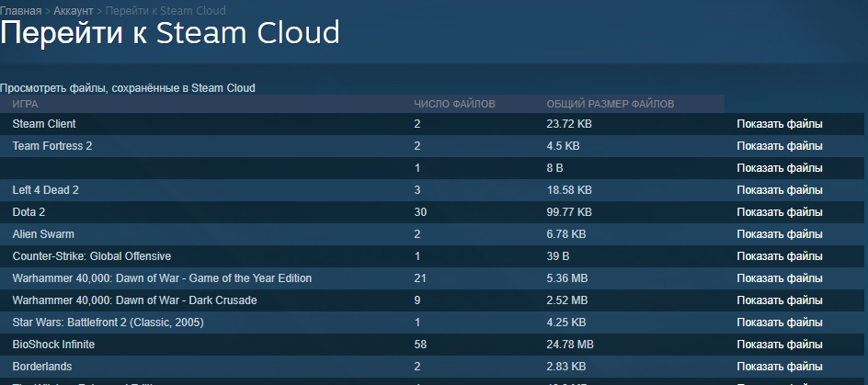This screenshot has height=385, width=868.
Task: Select Dawn of War - Dark Crusade name
Action: tap(134, 300)
